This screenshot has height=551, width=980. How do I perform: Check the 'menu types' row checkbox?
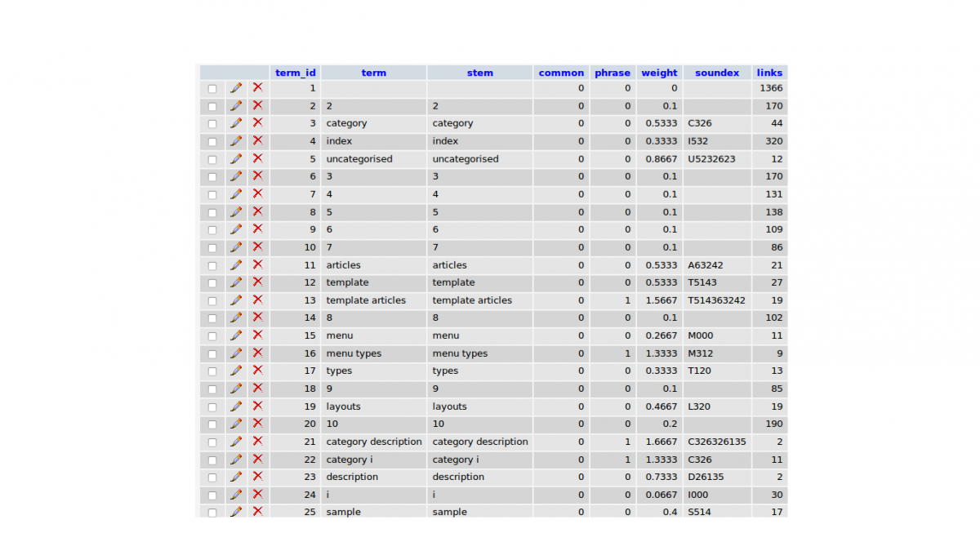coord(212,353)
